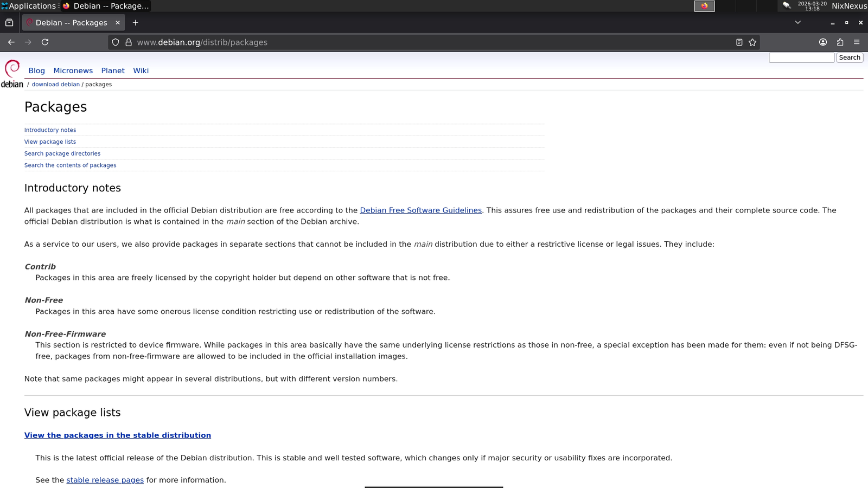Minimize the Firefox window
The width and height of the screenshot is (868, 488).
832,23
